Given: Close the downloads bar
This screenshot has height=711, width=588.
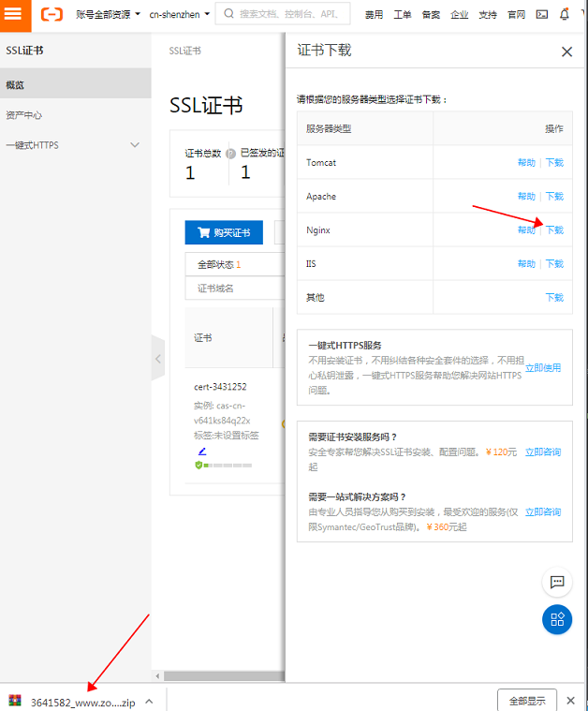Looking at the screenshot, I should click(x=571, y=701).
